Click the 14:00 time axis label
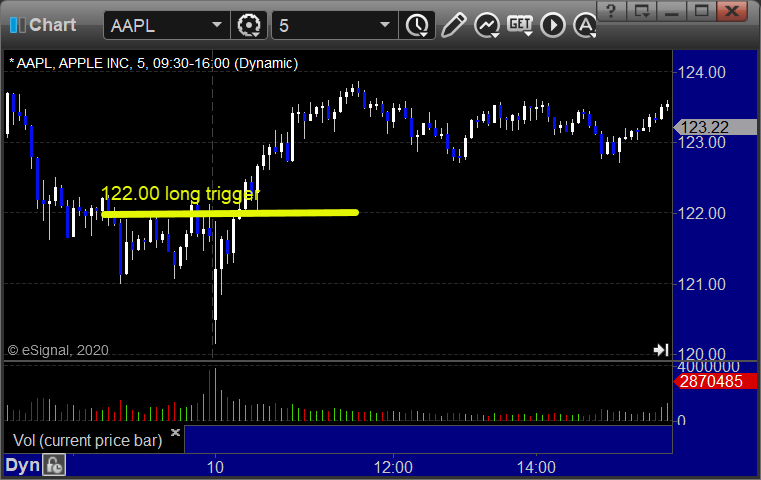 pyautogui.click(x=536, y=467)
